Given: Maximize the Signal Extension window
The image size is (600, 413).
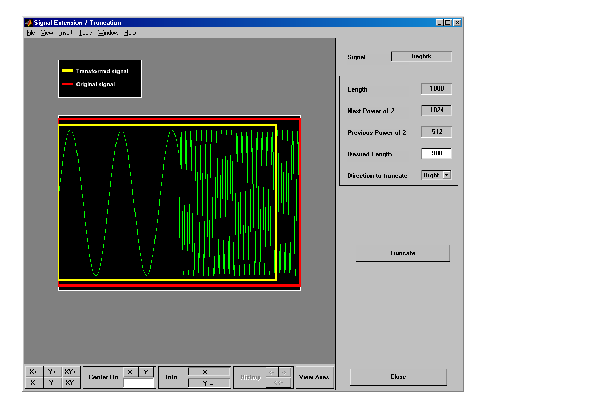Looking at the screenshot, I should [x=447, y=23].
